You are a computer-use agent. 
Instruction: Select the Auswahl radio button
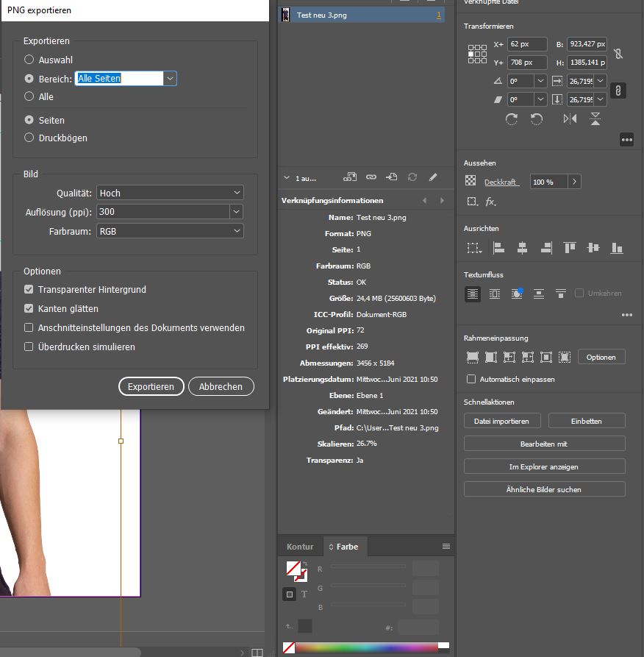29,60
